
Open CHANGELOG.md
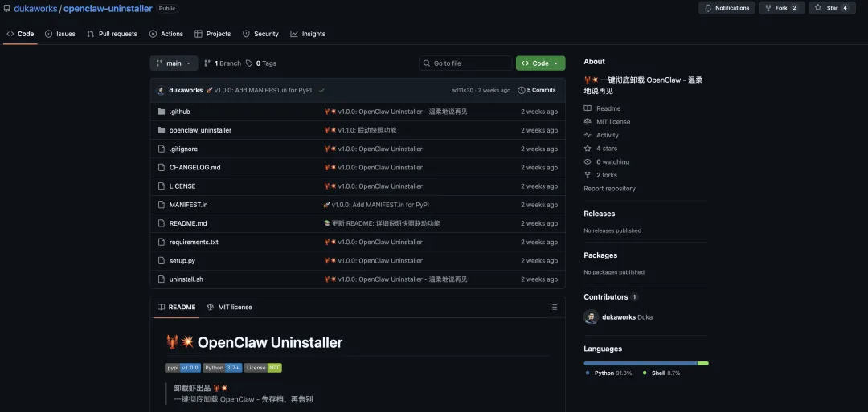coord(194,168)
